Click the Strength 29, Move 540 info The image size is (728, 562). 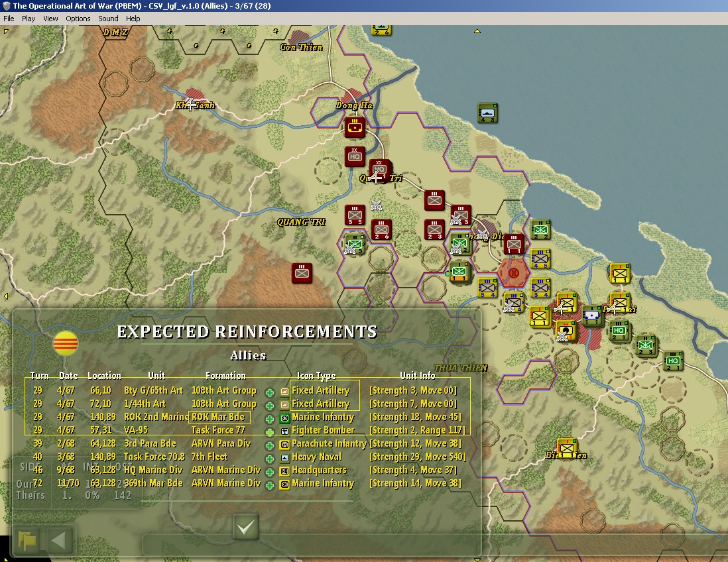pos(418,457)
